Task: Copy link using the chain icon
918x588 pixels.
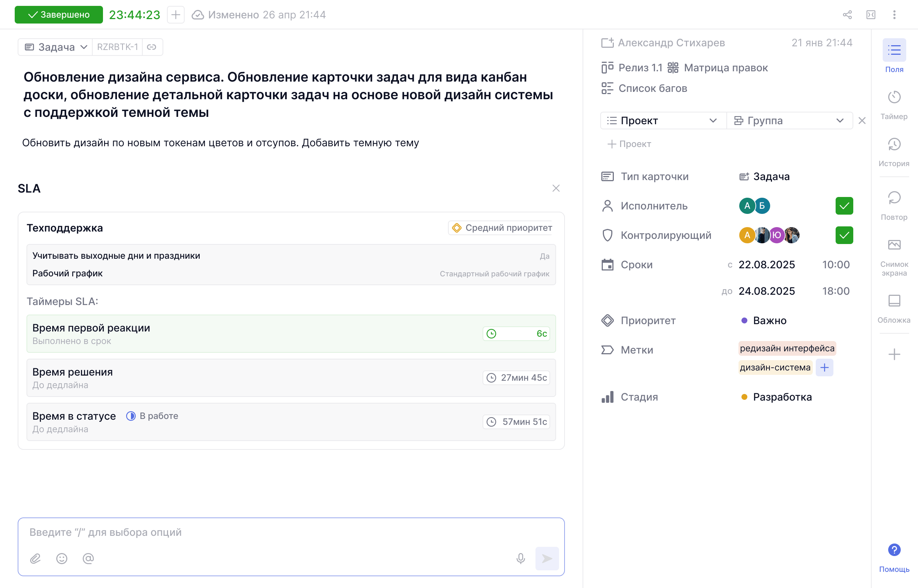Action: coord(152,47)
